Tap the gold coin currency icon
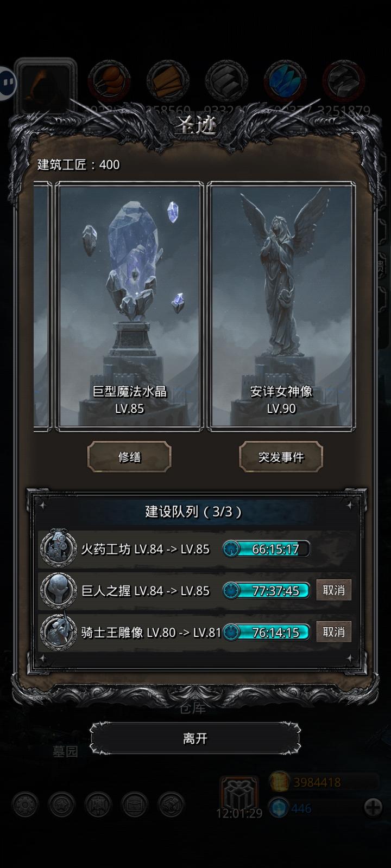Image resolution: width=391 pixels, height=868 pixels. 280,782
